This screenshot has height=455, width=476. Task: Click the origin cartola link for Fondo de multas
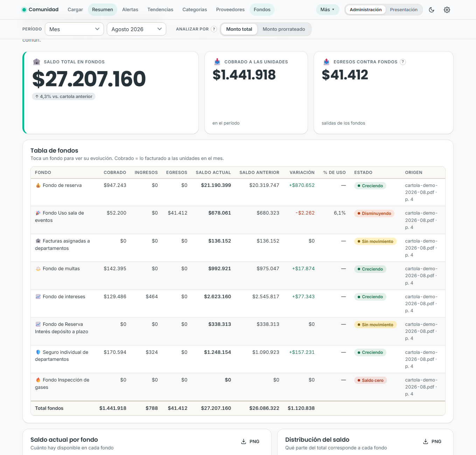tap(421, 276)
